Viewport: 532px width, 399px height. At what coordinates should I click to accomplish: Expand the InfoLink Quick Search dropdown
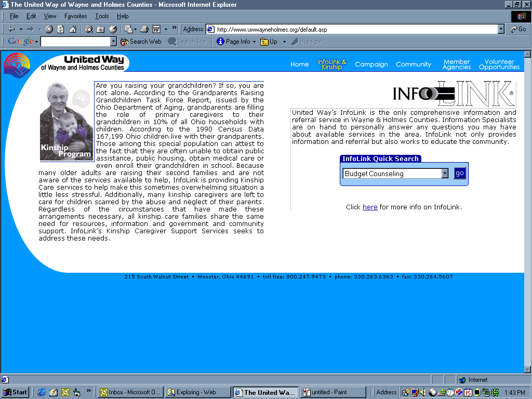pos(445,174)
